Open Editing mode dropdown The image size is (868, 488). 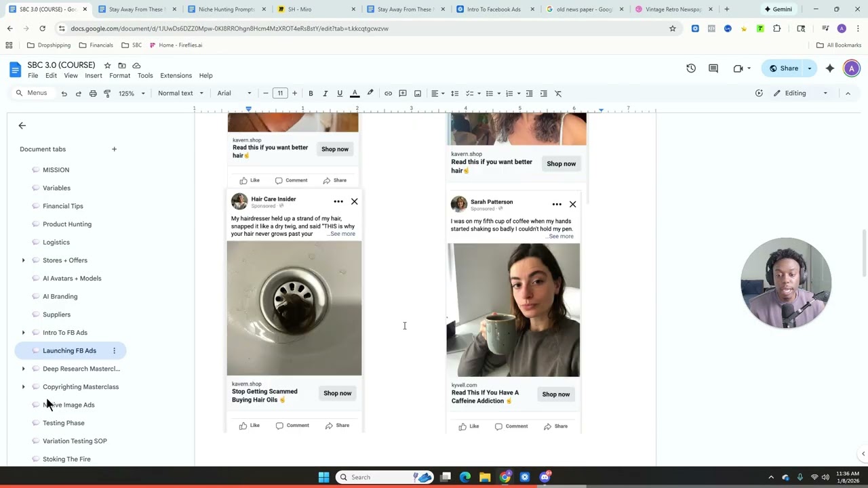coord(801,94)
